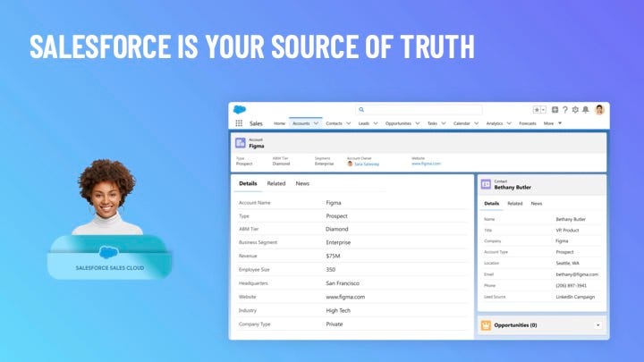Screen dimensions: 644x362
Task: Open the Global Actions plus icon
Action: pyautogui.click(x=555, y=110)
